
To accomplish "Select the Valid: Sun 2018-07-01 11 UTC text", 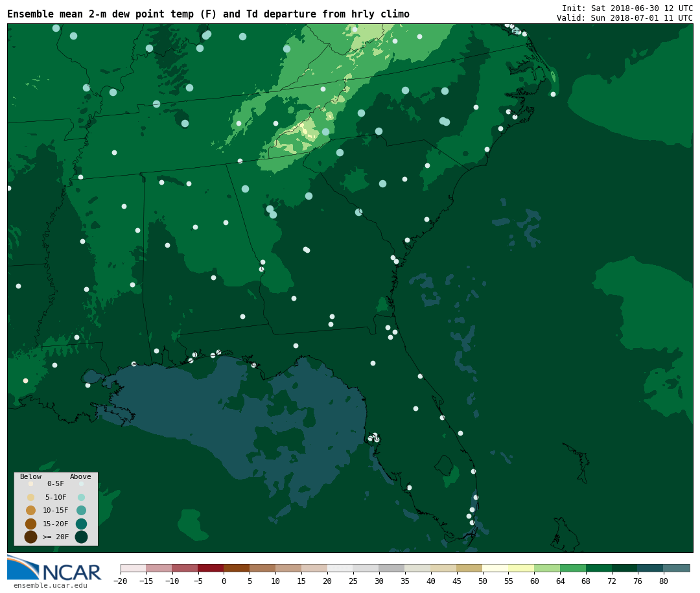I will pyautogui.click(x=625, y=18).
